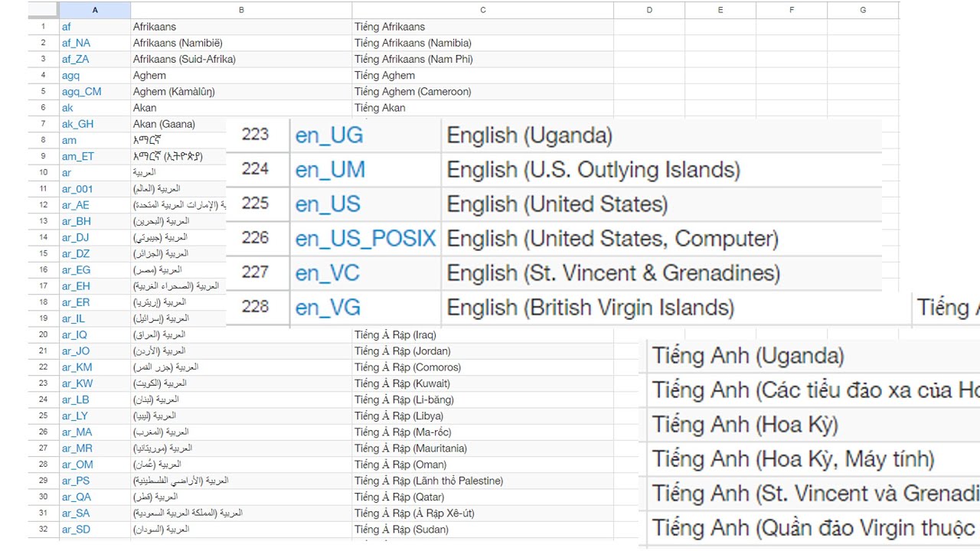Click cell 'Tiếng Ả Rập (Oman)'

click(482, 465)
